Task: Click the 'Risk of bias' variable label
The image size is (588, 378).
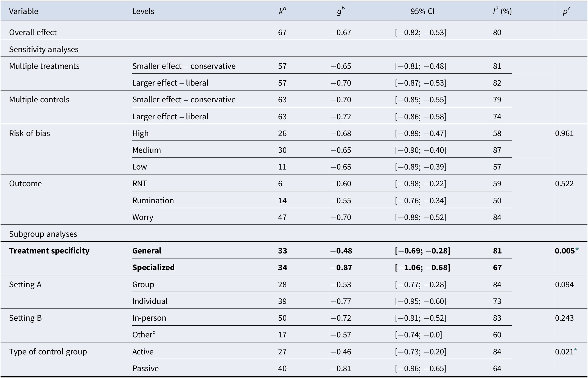Action: pos(29,133)
